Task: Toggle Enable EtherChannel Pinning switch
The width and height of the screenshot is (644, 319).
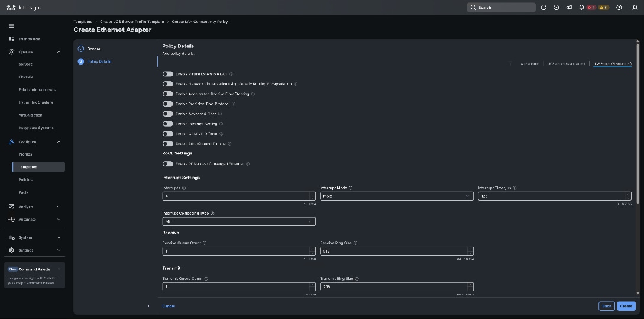Action: pyautogui.click(x=167, y=144)
